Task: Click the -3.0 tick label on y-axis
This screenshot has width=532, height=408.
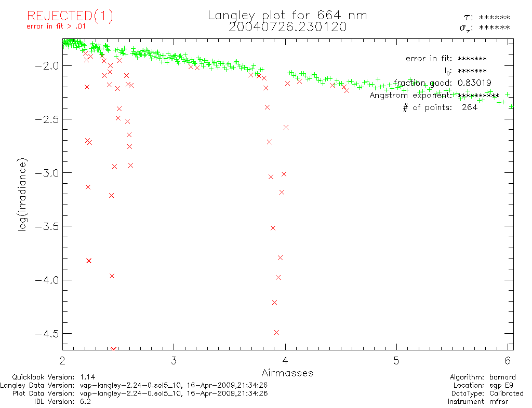Action: coord(47,173)
